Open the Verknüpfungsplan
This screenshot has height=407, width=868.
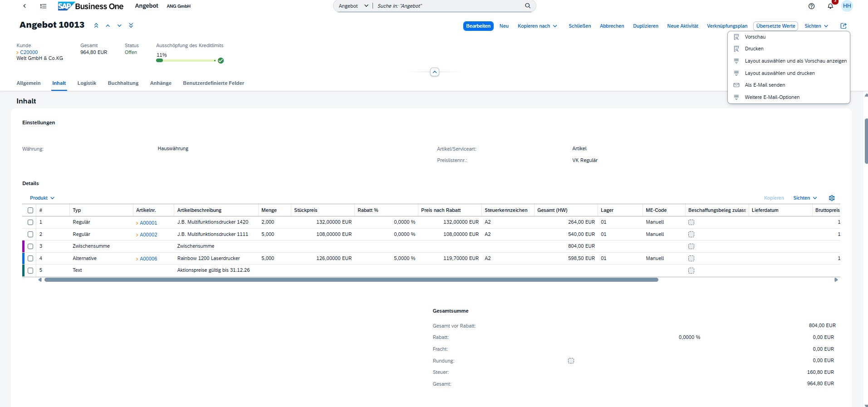(727, 26)
